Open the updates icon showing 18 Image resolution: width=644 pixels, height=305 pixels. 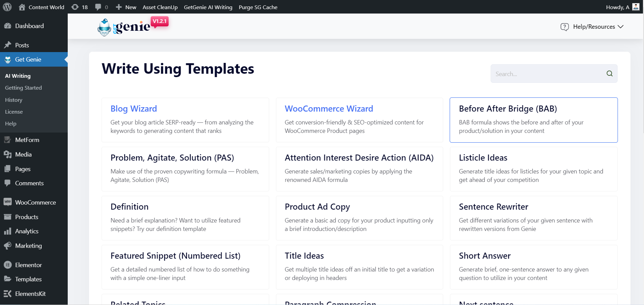(75, 7)
